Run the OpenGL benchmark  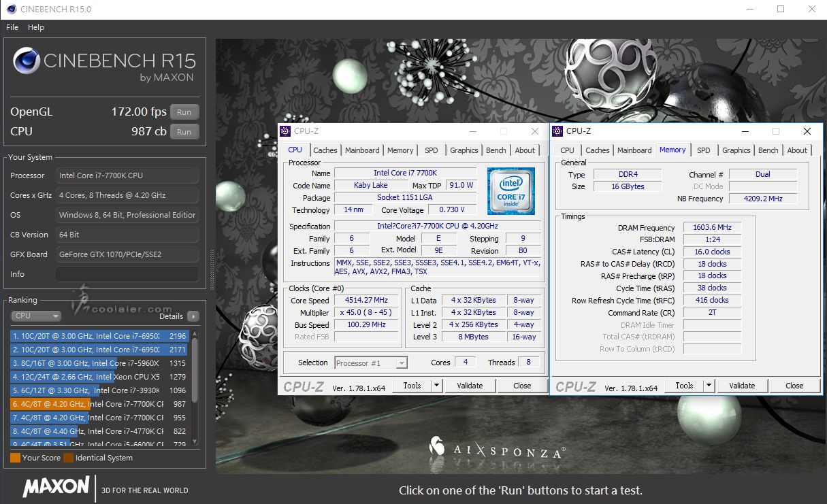click(184, 112)
